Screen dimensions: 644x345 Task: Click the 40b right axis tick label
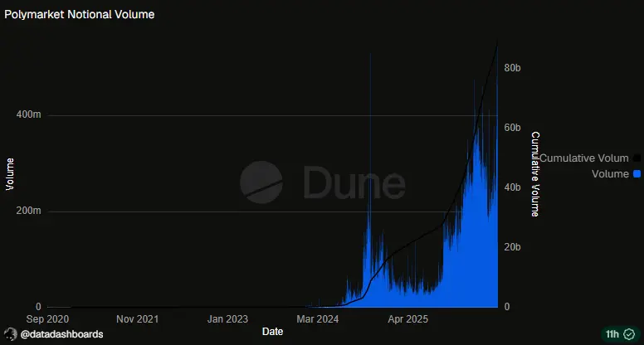pyautogui.click(x=512, y=187)
